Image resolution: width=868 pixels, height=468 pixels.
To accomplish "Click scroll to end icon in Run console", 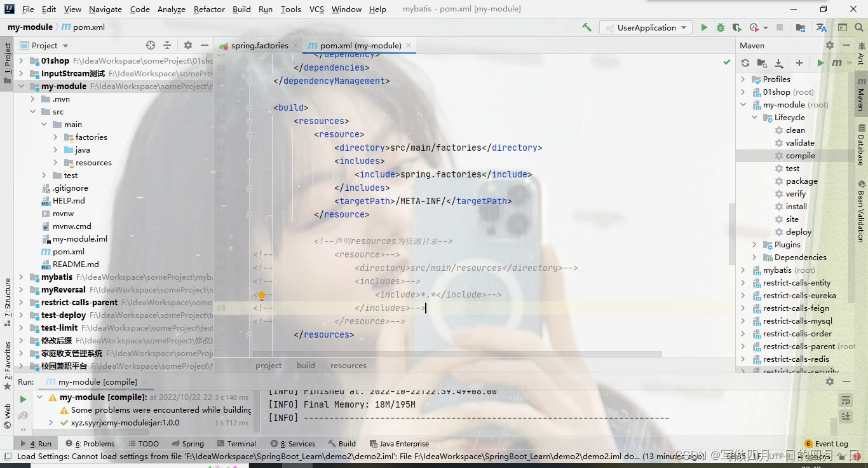I will tap(845, 416).
